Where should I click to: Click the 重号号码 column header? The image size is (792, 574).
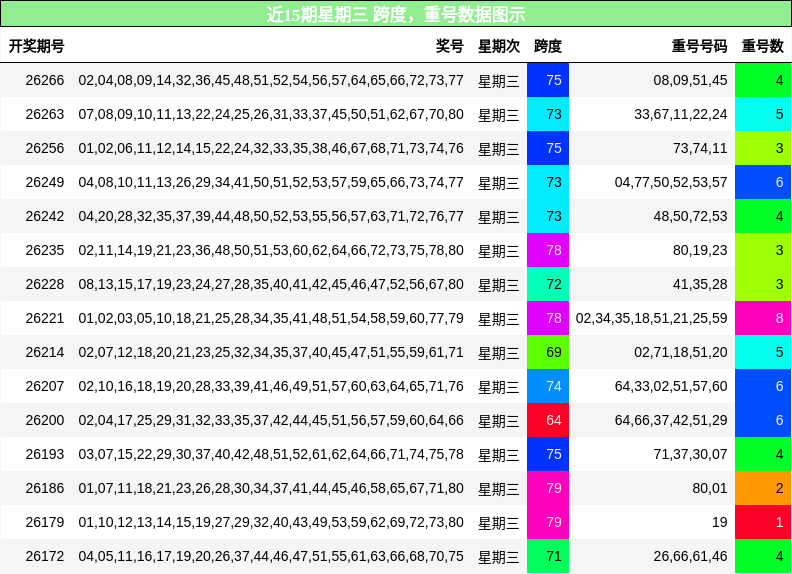point(699,46)
